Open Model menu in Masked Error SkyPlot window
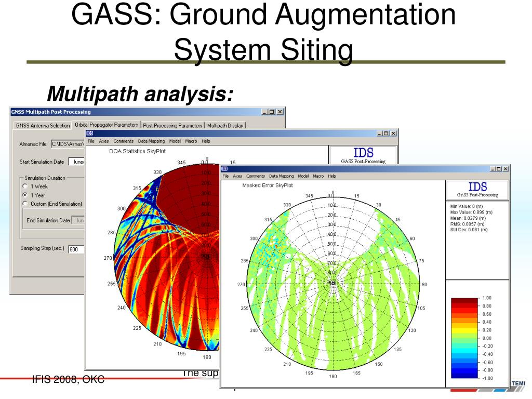The height and width of the screenshot is (399, 532). tap(303, 176)
